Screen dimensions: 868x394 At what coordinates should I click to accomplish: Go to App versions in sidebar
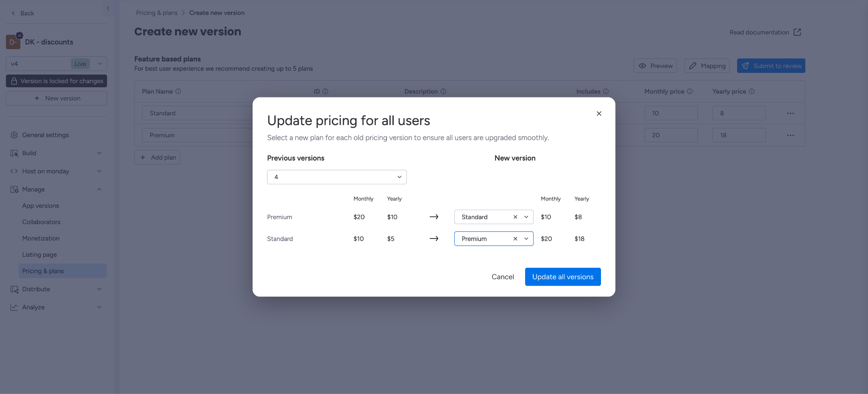pos(41,206)
